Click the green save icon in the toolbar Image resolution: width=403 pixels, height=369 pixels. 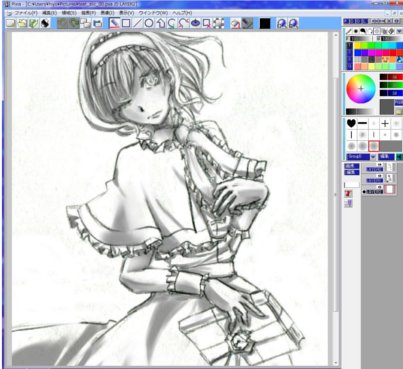coord(34,23)
